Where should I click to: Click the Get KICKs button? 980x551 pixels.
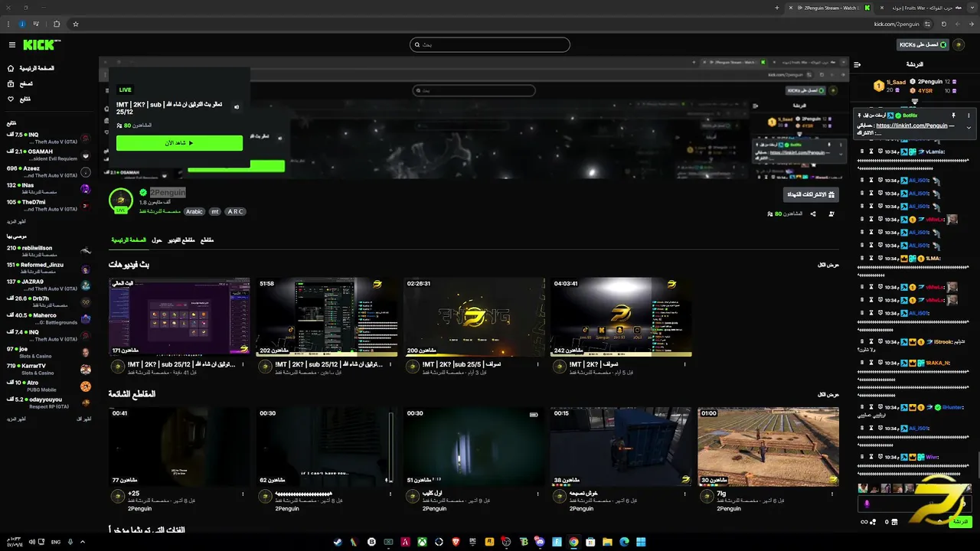pyautogui.click(x=923, y=45)
